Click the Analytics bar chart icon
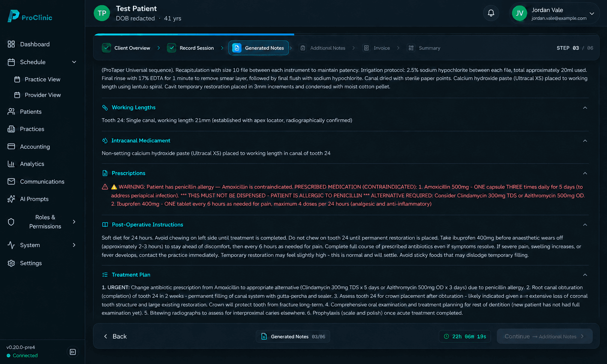607x364 pixels. pyautogui.click(x=11, y=164)
